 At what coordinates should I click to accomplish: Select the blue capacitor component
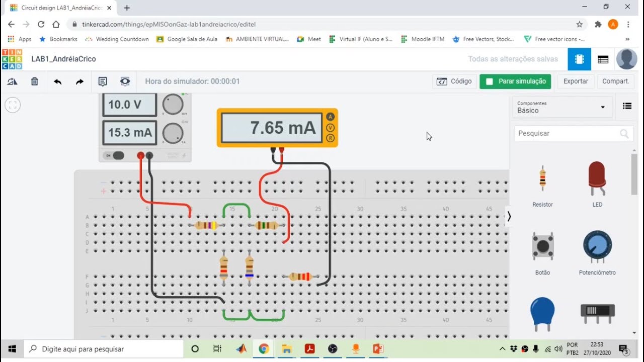coord(542,314)
